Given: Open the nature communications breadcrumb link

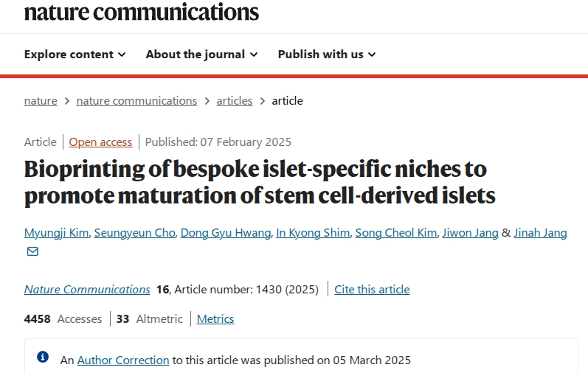Looking at the screenshot, I should point(136,101).
